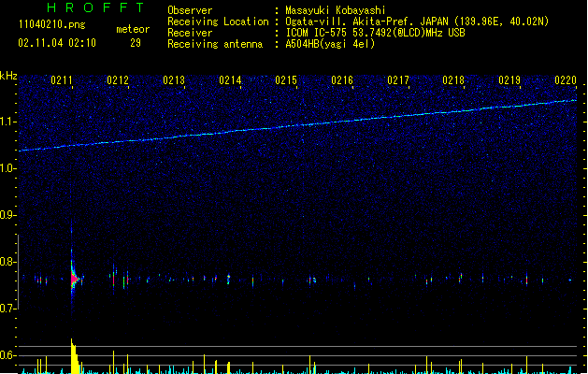Click the large pink meteor echo near 0211

pos(74,279)
